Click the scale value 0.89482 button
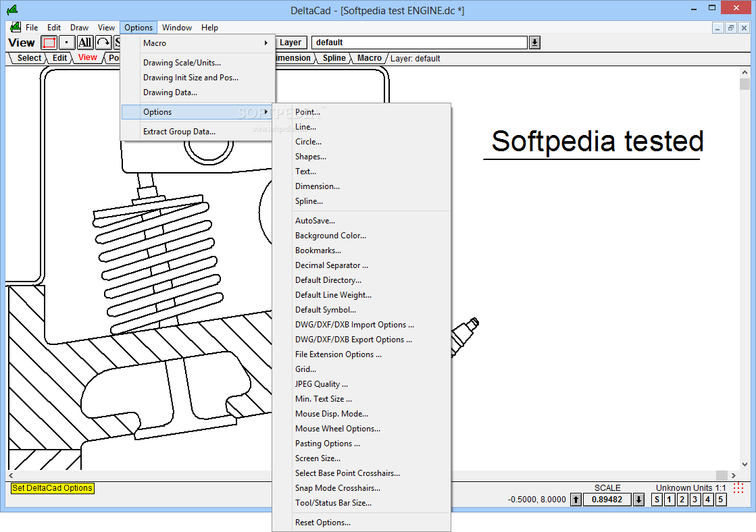The height and width of the screenshot is (532, 756). click(607, 500)
